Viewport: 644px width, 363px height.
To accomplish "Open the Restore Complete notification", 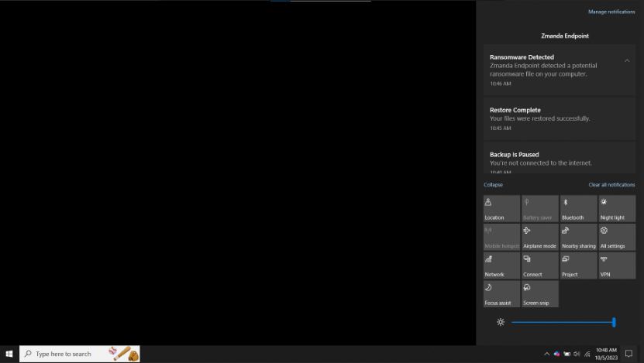I will point(560,119).
